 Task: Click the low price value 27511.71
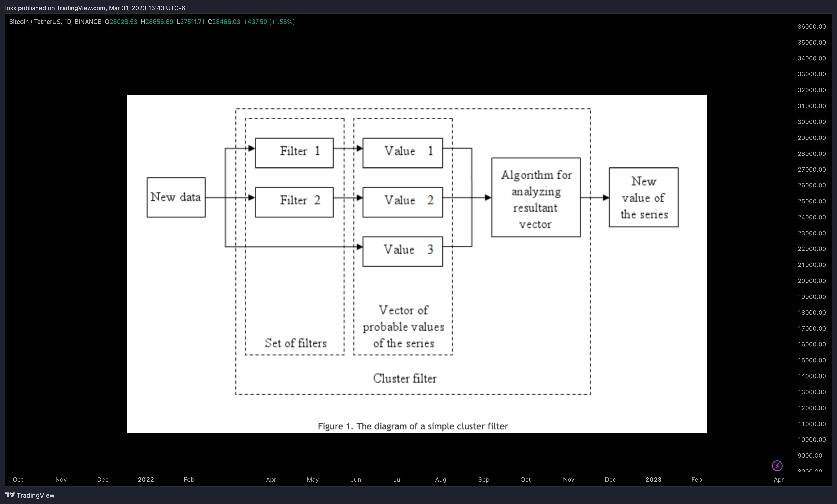(x=192, y=22)
